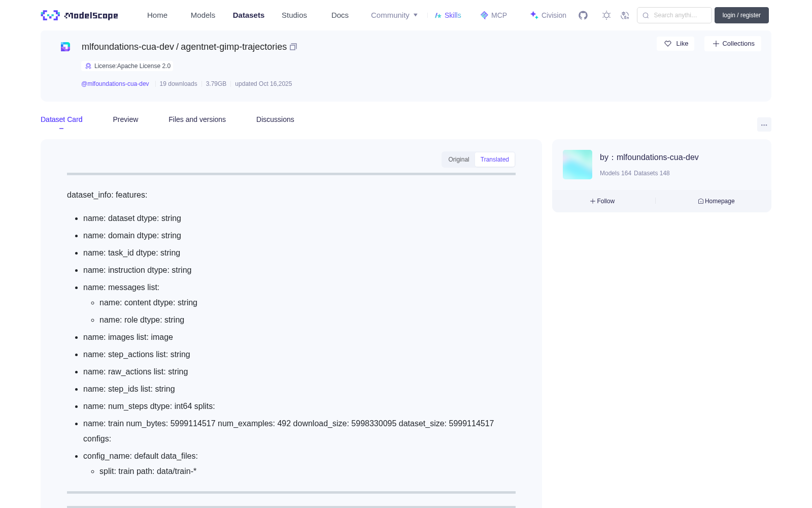Click 'name: content dtype: string' sub-item
The width and height of the screenshot is (812, 508).
(x=148, y=303)
